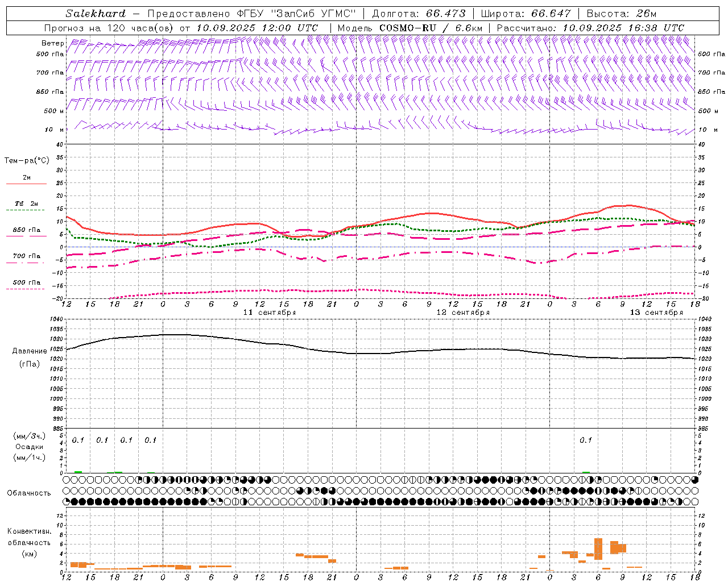The image size is (728, 582).
Task: Click the 0.1 precipitation value on 13 сентября
Action: (586, 440)
